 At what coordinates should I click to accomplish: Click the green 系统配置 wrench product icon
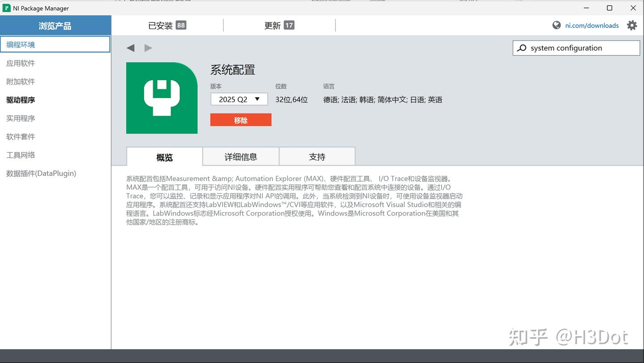[x=162, y=98]
